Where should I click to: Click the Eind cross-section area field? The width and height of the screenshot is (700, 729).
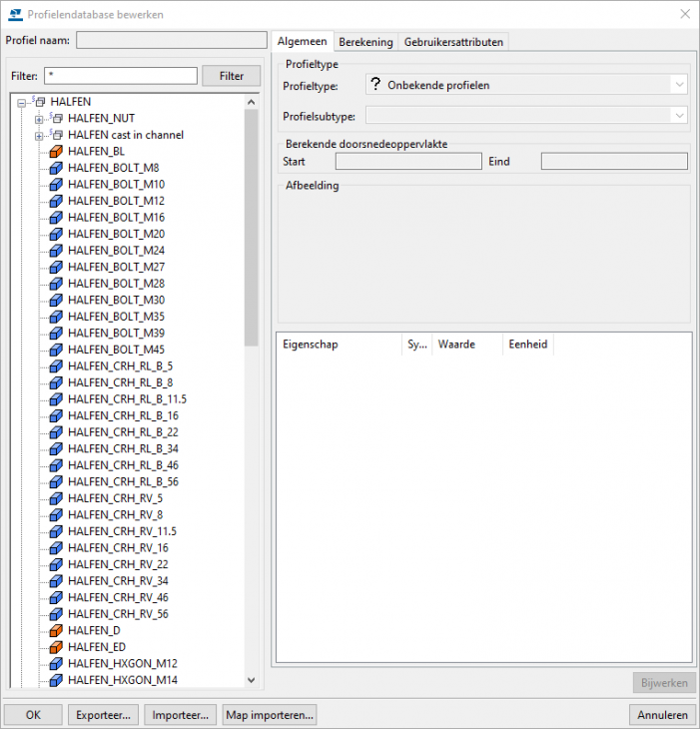click(614, 162)
